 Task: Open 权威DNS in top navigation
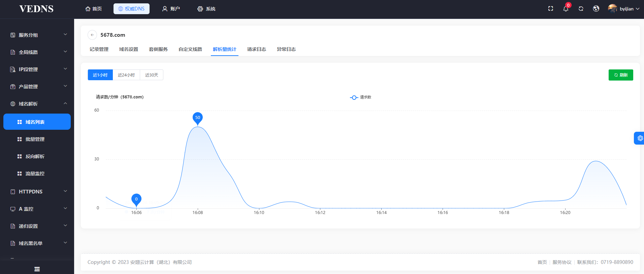click(131, 9)
